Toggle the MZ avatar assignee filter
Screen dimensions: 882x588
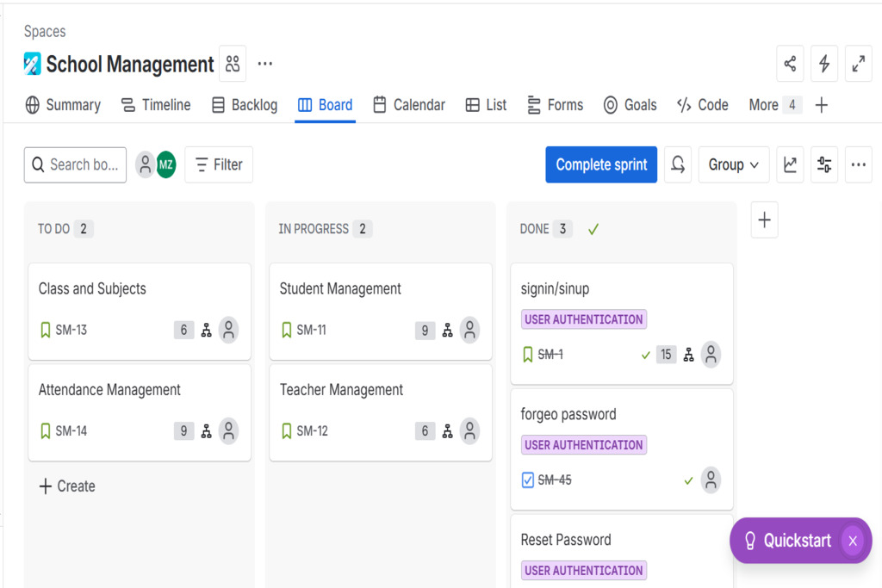pos(165,164)
